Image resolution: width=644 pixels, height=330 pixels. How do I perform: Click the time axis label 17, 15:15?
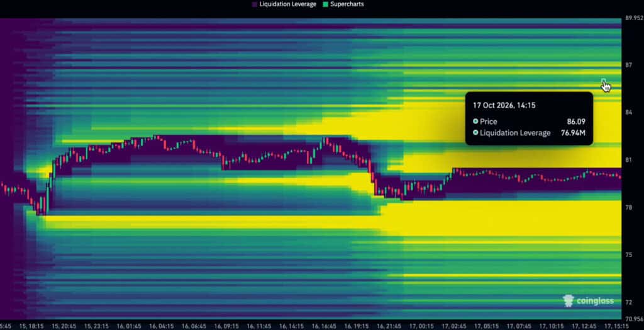[616, 326]
